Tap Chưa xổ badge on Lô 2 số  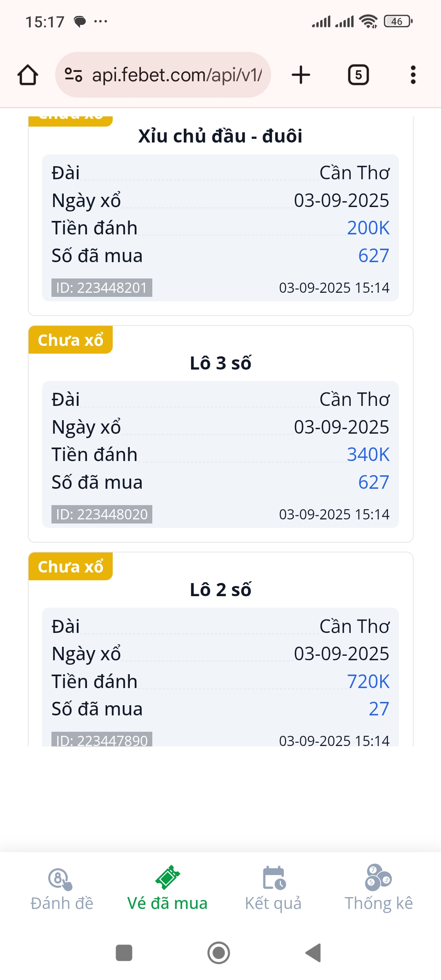(71, 567)
